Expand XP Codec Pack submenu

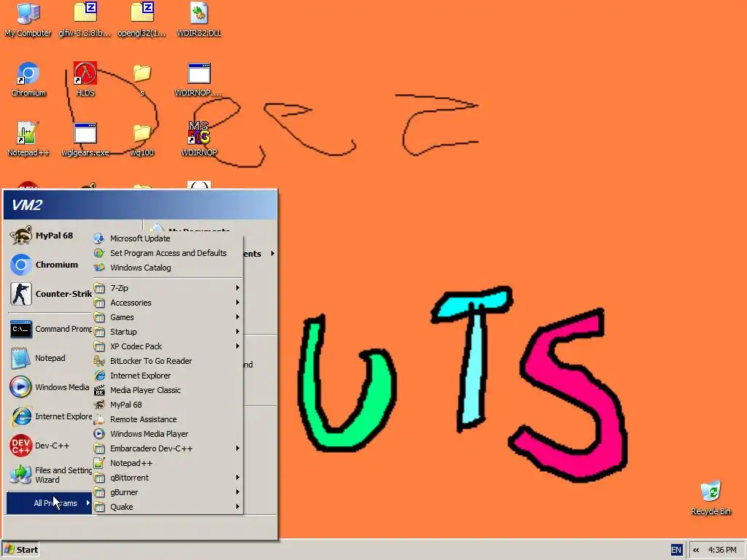click(x=168, y=346)
